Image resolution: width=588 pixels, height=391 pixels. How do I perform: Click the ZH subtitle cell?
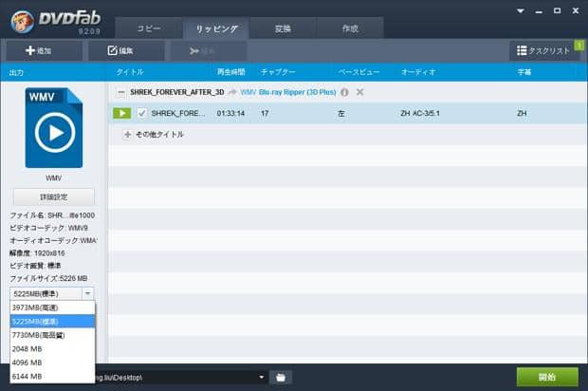[x=522, y=113]
